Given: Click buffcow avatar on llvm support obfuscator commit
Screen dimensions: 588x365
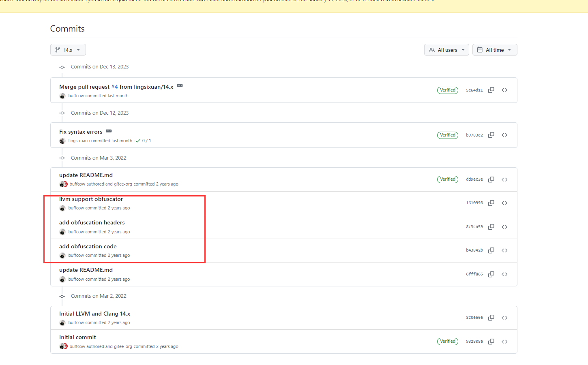Looking at the screenshot, I should (x=62, y=208).
